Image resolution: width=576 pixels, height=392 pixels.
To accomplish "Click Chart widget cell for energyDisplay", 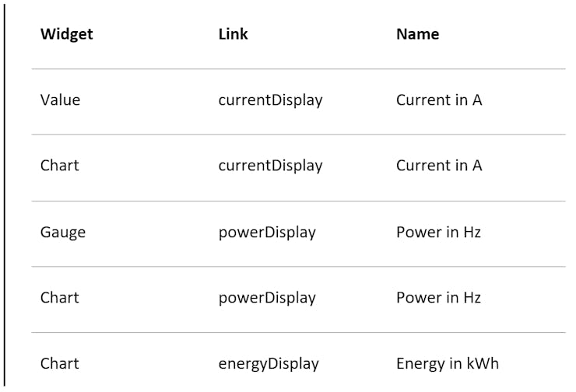I will [x=60, y=364].
